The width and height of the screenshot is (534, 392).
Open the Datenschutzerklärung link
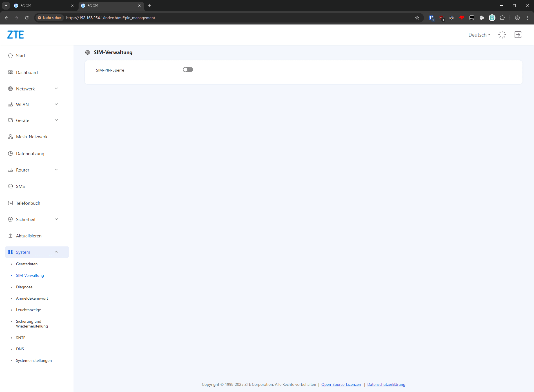(386, 384)
